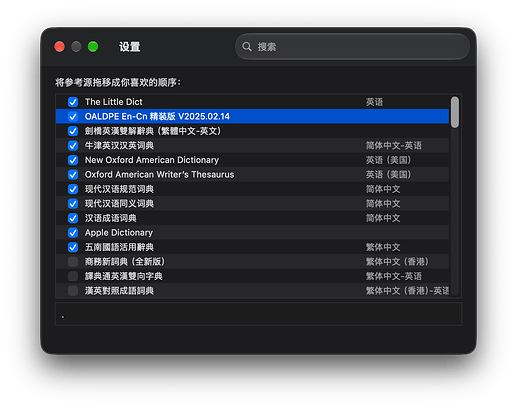Uncheck 汉语成语词典 checkbox
This screenshot has width=517, height=408.
73,218
